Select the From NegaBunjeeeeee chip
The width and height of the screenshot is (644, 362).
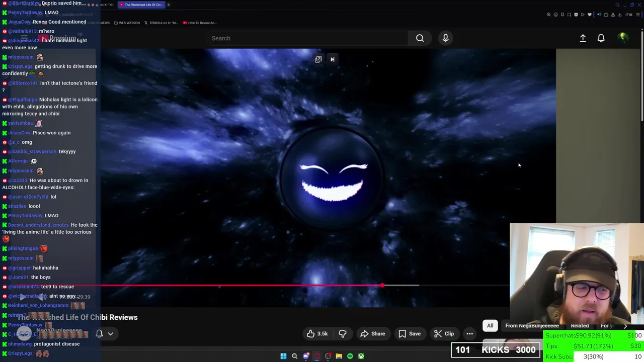click(532, 326)
